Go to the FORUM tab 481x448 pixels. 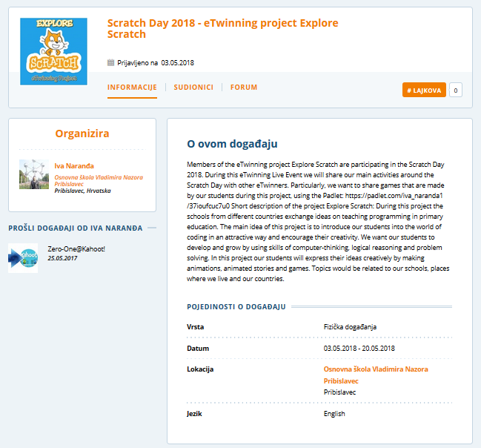(x=244, y=88)
